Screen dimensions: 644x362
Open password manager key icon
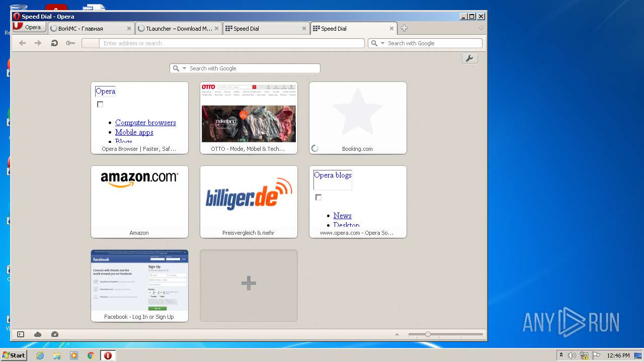[70, 43]
